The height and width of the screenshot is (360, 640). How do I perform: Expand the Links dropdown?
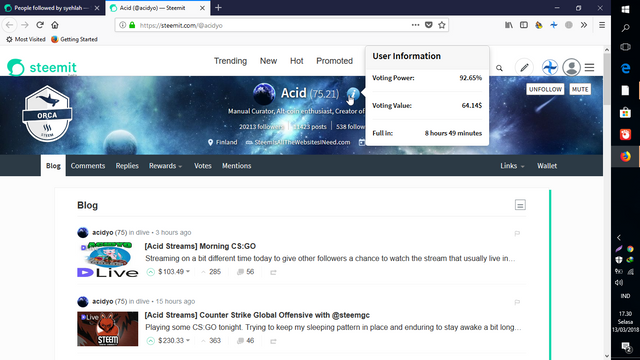pyautogui.click(x=512, y=166)
